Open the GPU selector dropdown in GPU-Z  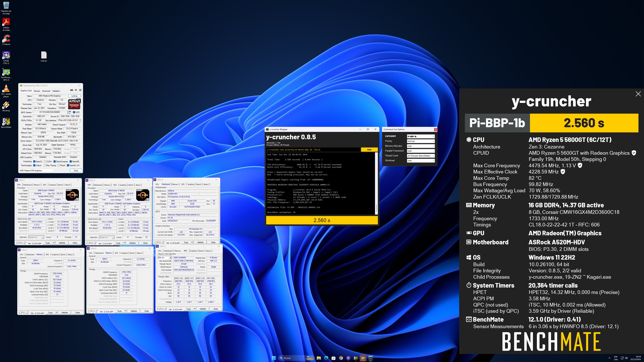[37, 171]
